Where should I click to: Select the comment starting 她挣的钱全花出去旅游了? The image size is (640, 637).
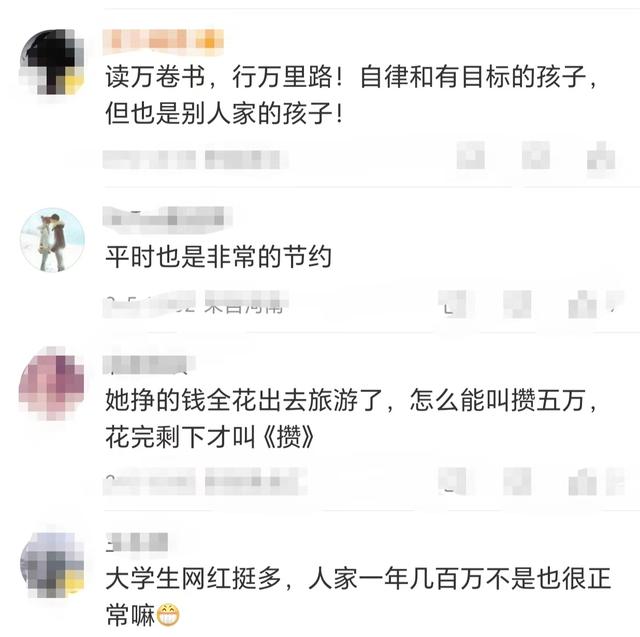click(351, 418)
